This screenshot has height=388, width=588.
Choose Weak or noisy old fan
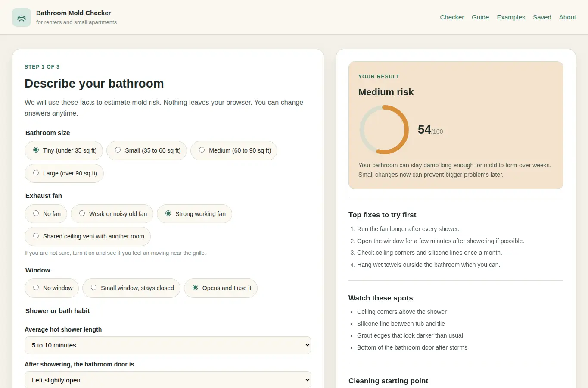(112, 214)
